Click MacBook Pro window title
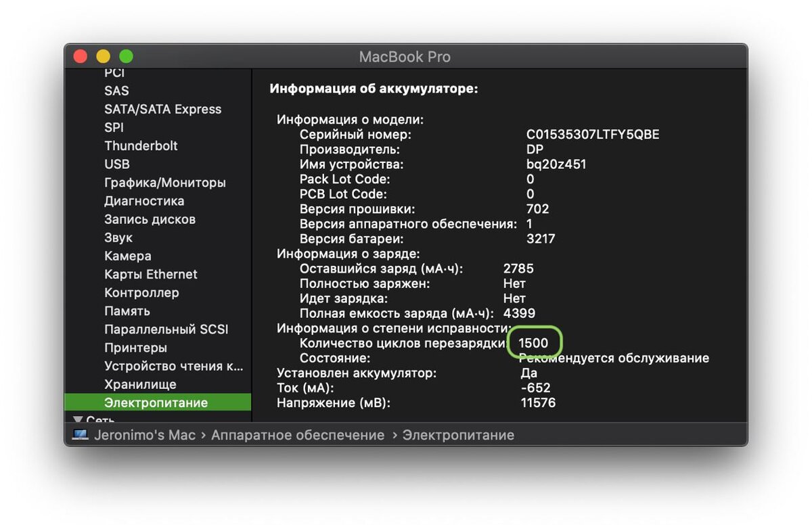Viewport: 812px width, 531px height. pos(405,57)
